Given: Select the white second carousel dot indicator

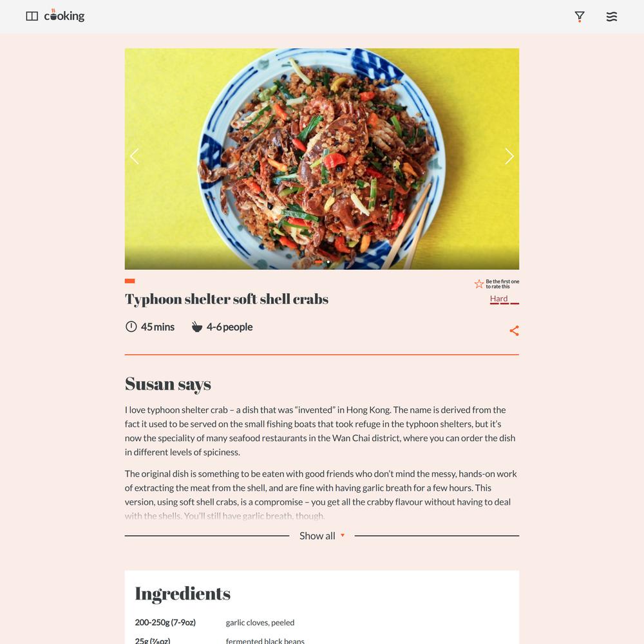Looking at the screenshot, I should tap(328, 262).
